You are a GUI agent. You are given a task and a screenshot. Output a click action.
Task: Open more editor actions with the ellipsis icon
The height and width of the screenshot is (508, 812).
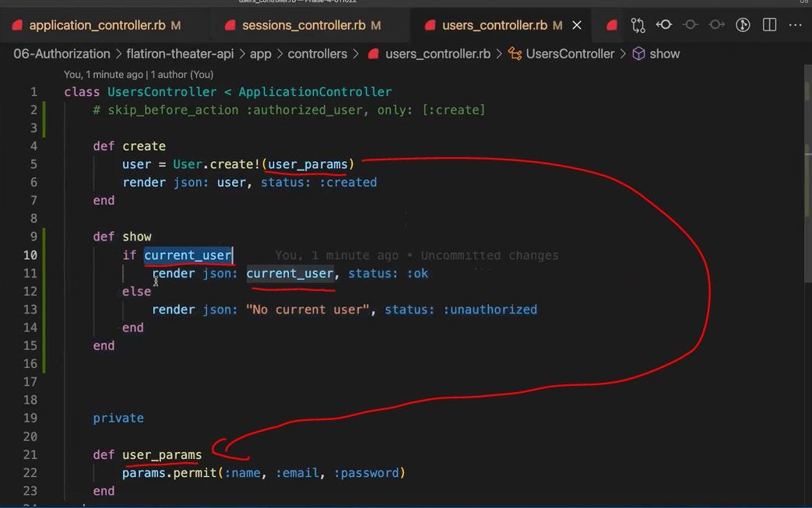tap(795, 25)
